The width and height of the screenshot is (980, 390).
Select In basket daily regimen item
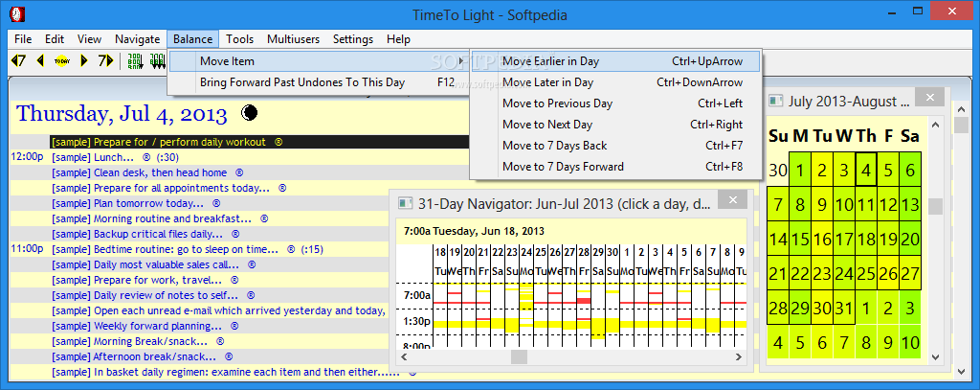coord(226,372)
